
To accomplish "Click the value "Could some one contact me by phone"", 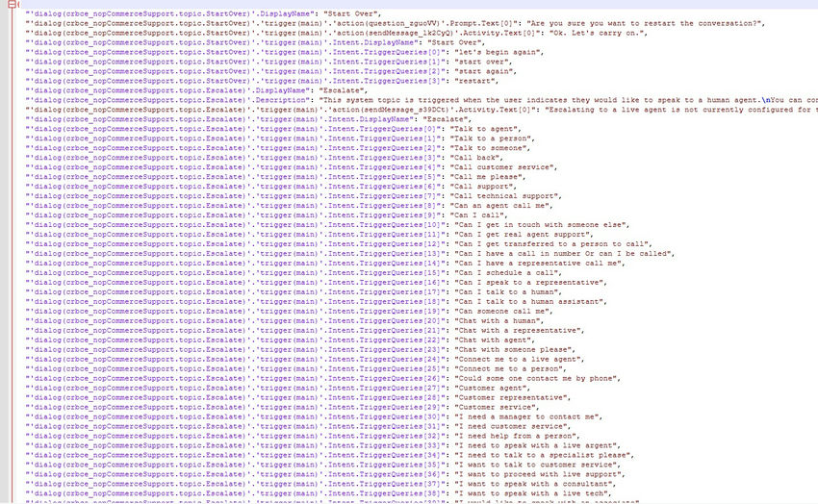I will click(537, 378).
